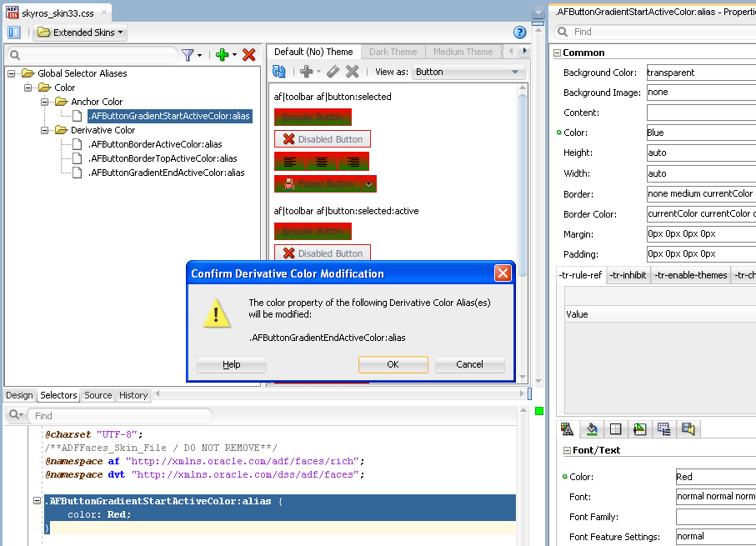Select .AFButtonGradientStartActiveColor:alias tree item
Screen dimensions: 756x546
pyautogui.click(x=170, y=116)
